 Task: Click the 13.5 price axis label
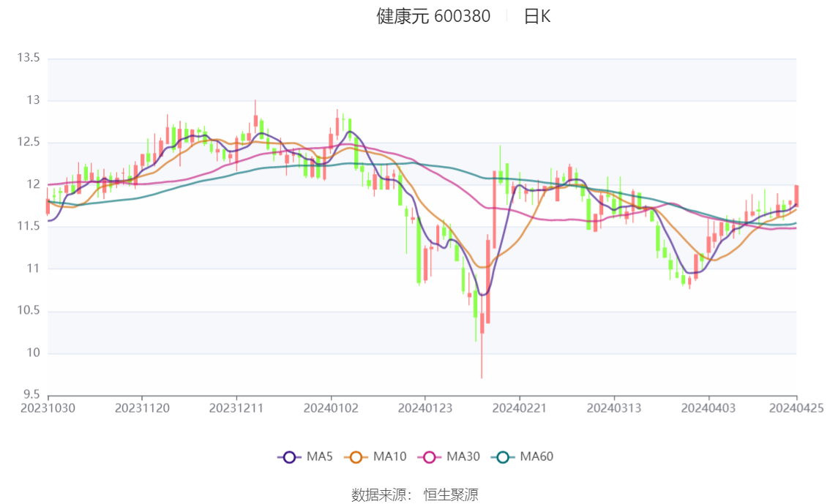coord(29,58)
